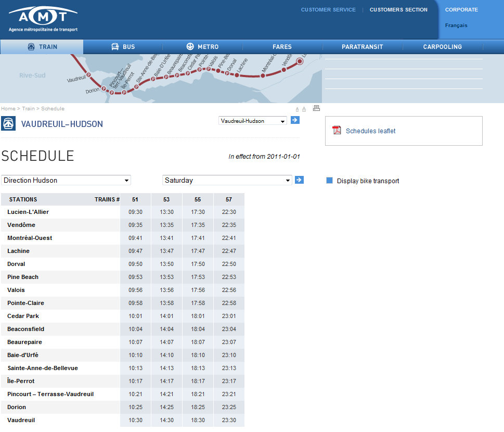Open the PDF Schedules leaflet icon
The width and height of the screenshot is (504, 432).
337,130
